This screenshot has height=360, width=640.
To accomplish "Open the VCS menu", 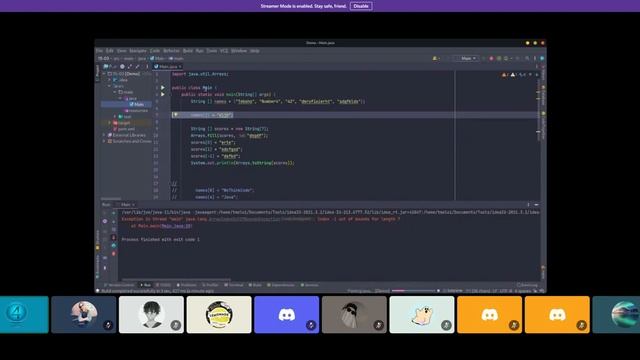I will click(224, 51).
